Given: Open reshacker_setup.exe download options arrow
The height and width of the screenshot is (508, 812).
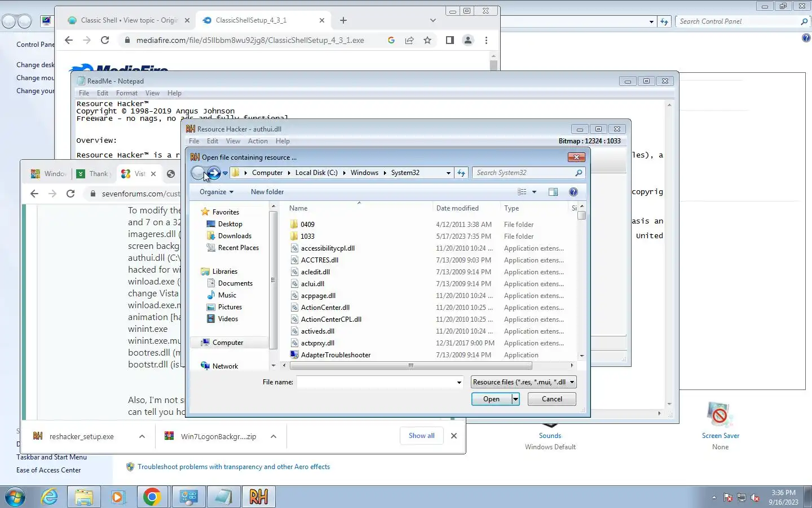Looking at the screenshot, I should 142,436.
